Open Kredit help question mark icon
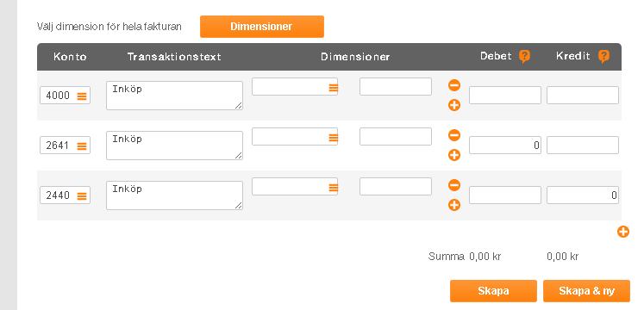Image resolution: width=644 pixels, height=310 pixels. click(x=603, y=56)
